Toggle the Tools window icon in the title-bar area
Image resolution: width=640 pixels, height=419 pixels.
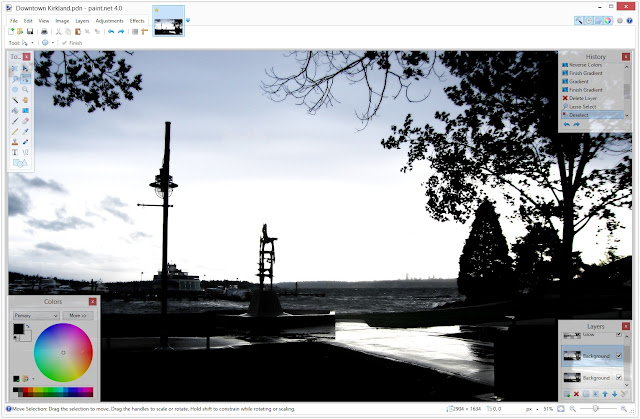[x=579, y=20]
